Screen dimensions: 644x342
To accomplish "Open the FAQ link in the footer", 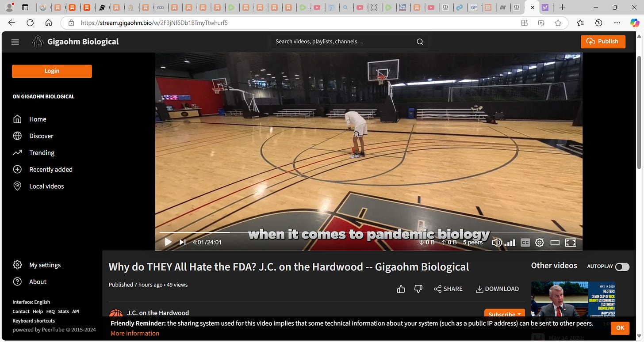I will [50, 312].
